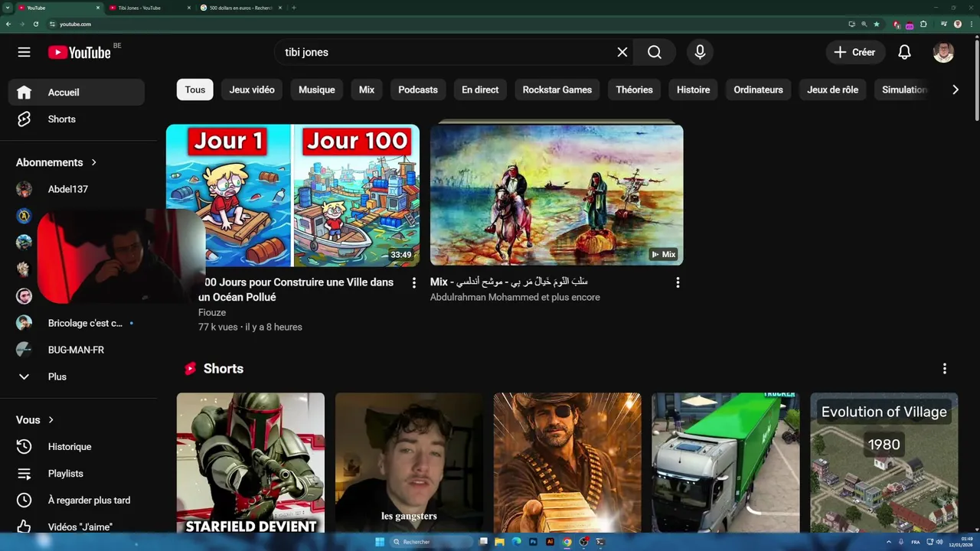
Task: Click Abdulrahman Mohammed et plus encore
Action: [x=515, y=297]
